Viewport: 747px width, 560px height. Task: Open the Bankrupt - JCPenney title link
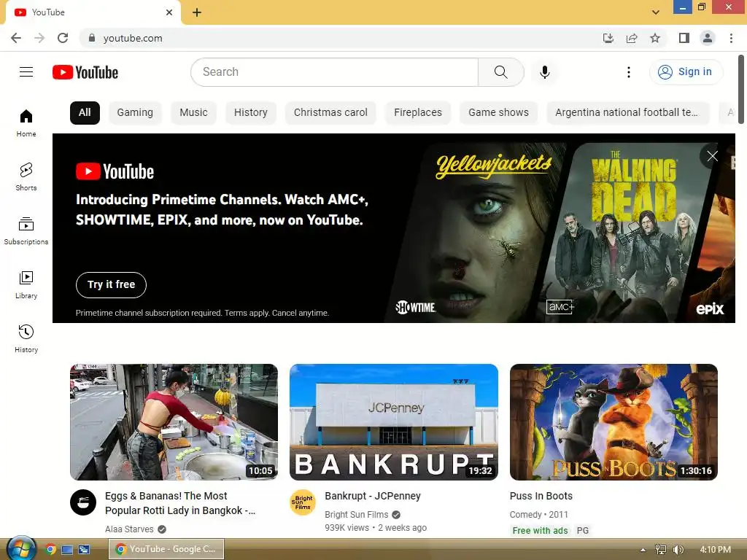pyautogui.click(x=373, y=496)
